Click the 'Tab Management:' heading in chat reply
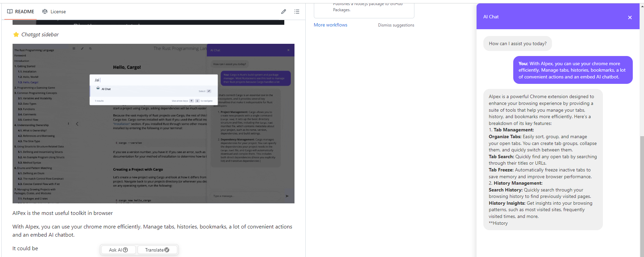Image resolution: width=644 pixels, height=257 pixels. (514, 130)
